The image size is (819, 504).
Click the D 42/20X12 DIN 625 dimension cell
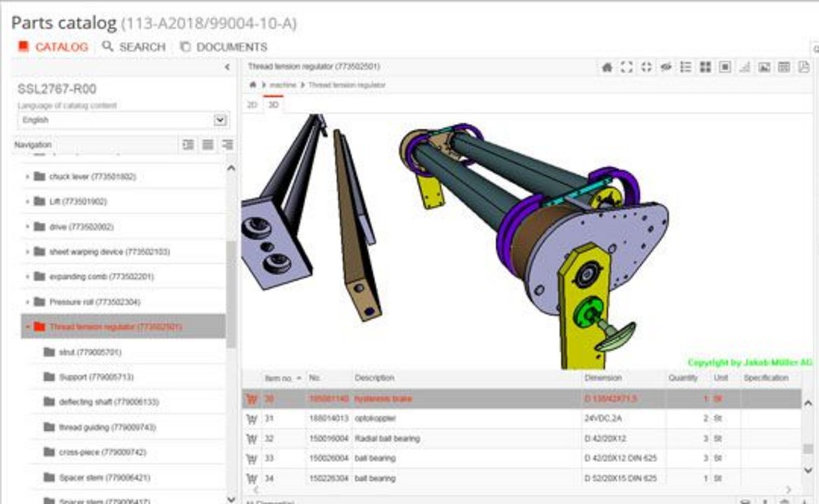click(x=620, y=458)
